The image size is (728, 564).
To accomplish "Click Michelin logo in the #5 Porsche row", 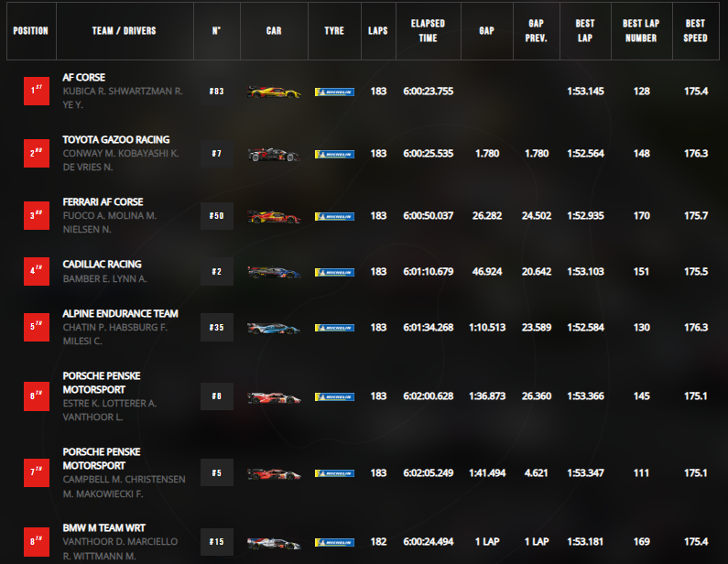I will [334, 473].
